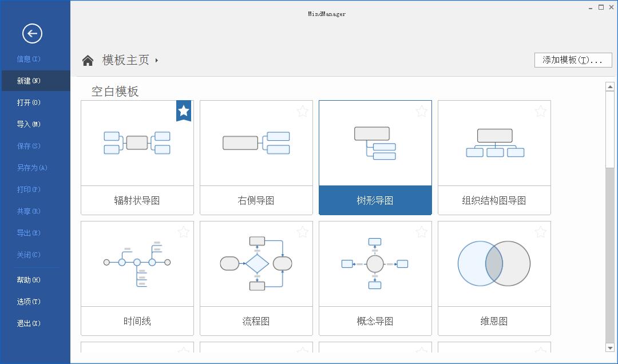Select the 流程图 template preview icon
Image resolution: width=618 pixels, height=364 pixels.
coord(256,263)
